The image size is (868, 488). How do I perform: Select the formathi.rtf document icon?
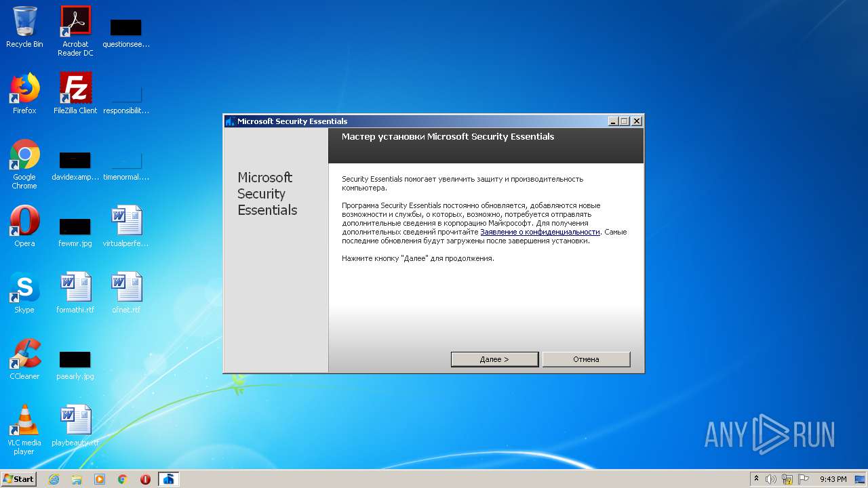click(75, 293)
